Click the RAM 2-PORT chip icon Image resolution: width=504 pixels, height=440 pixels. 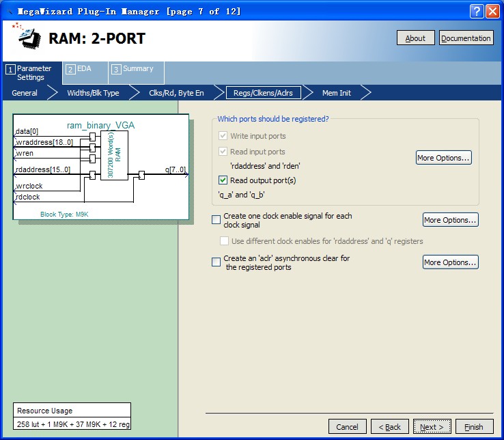[x=27, y=36]
